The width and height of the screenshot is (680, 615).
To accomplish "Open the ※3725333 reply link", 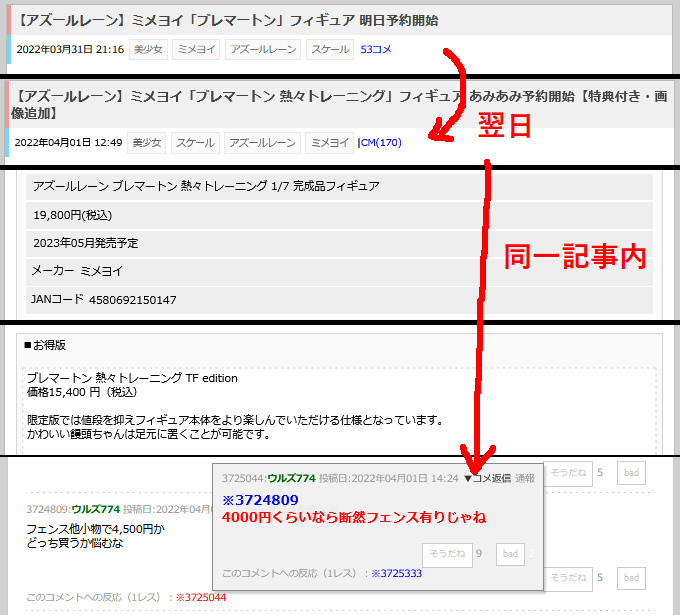I will 396,573.
